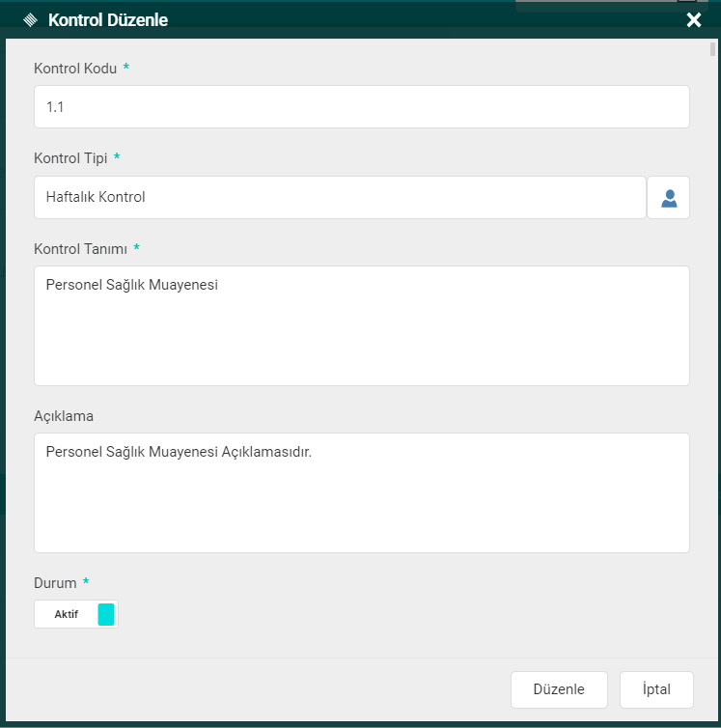Screen dimensions: 721x728
Task: Focus the Kontrol Kodu field containing 1.1
Action: coord(361,107)
